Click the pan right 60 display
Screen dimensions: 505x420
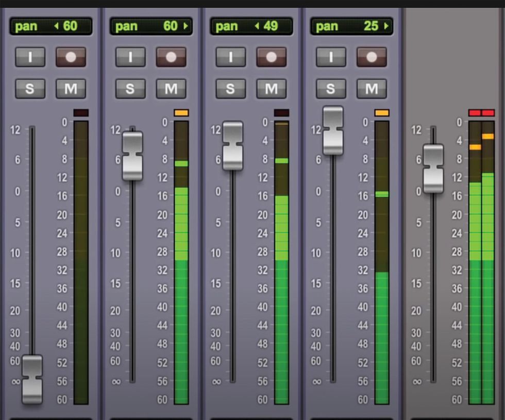point(151,26)
